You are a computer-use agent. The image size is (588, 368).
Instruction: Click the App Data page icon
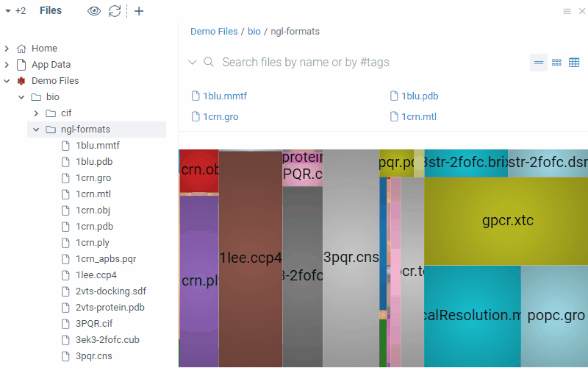pyautogui.click(x=21, y=65)
